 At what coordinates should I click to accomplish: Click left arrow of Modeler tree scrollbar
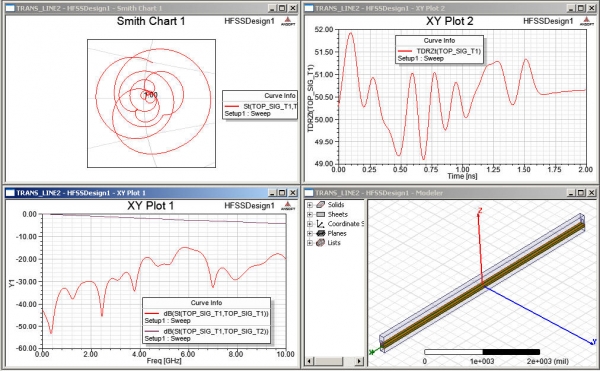pos(310,361)
